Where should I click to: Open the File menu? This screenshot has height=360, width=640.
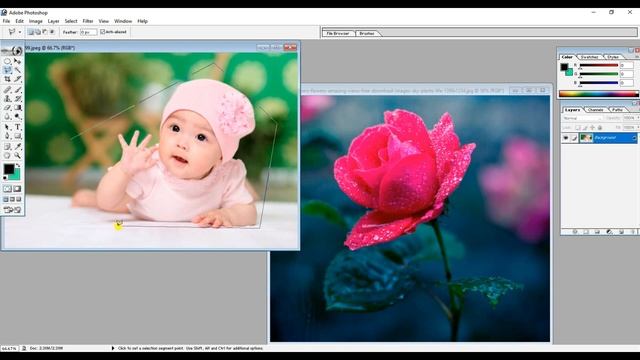point(6,21)
